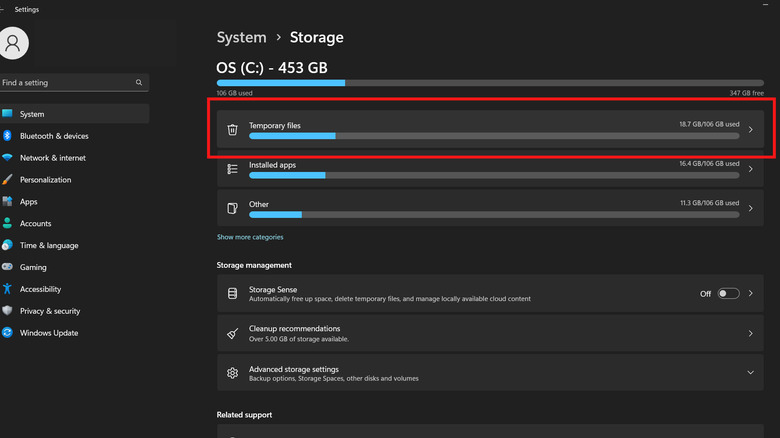Open Temporary files via its right chevron
This screenshot has width=780, height=438.
click(751, 129)
